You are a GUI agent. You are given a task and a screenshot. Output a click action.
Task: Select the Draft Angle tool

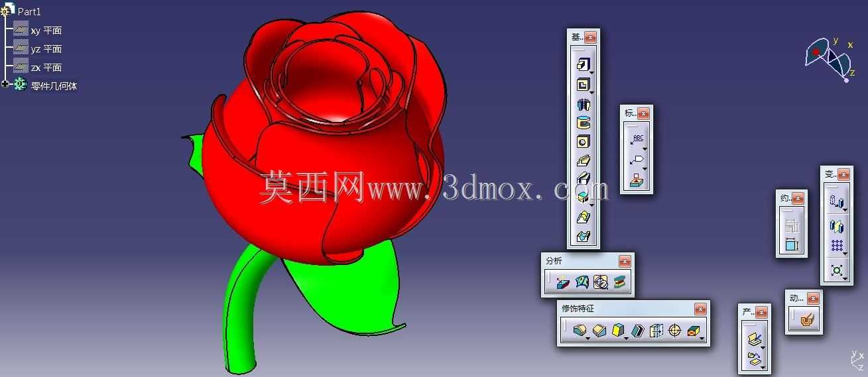pos(618,330)
